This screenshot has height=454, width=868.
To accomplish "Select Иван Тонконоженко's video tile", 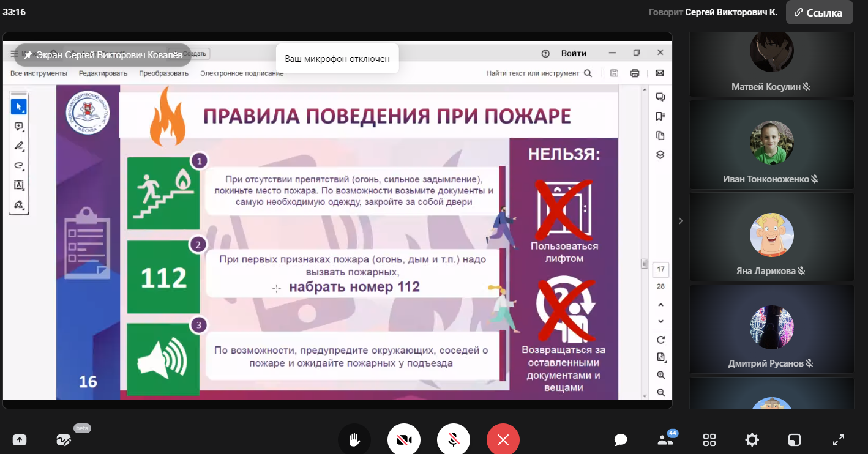I will pyautogui.click(x=771, y=144).
